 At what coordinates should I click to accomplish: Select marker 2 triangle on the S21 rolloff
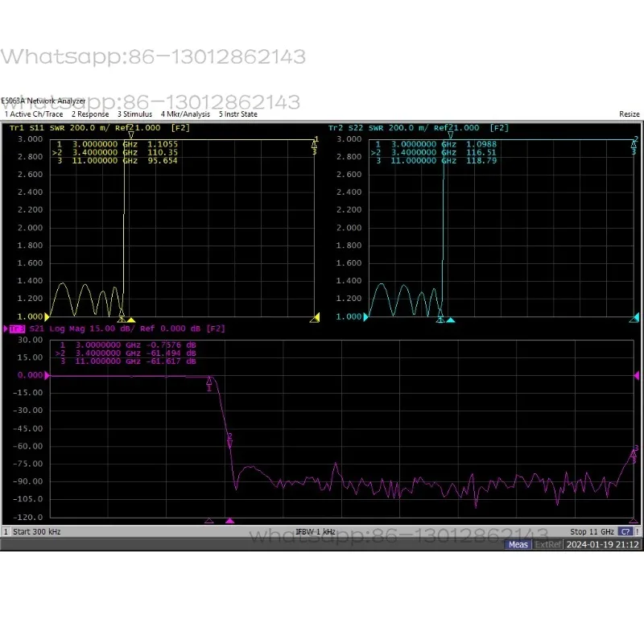pos(230,444)
